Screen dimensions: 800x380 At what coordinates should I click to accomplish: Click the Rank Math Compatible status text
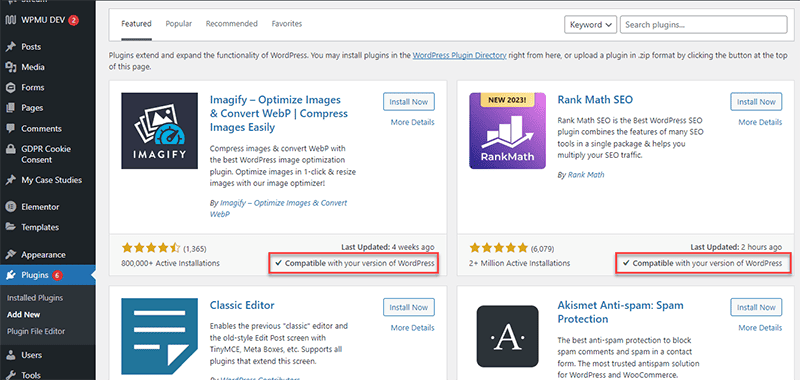click(x=703, y=264)
